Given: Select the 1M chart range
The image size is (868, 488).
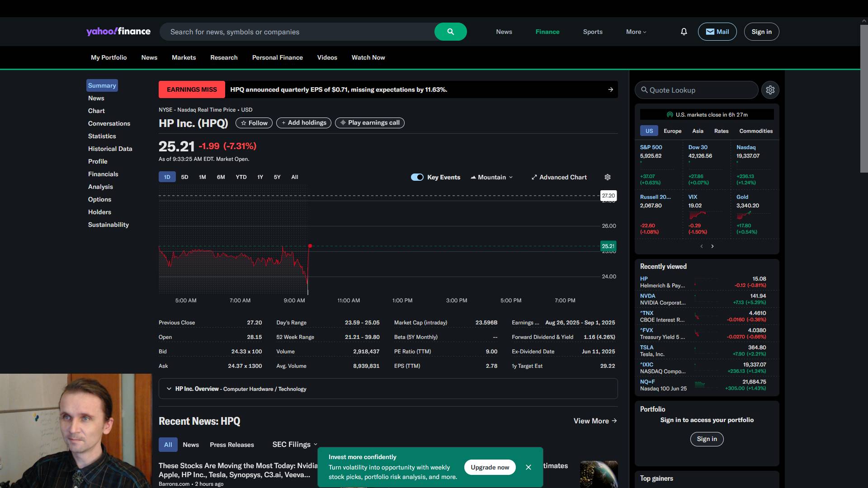Looking at the screenshot, I should tap(202, 177).
